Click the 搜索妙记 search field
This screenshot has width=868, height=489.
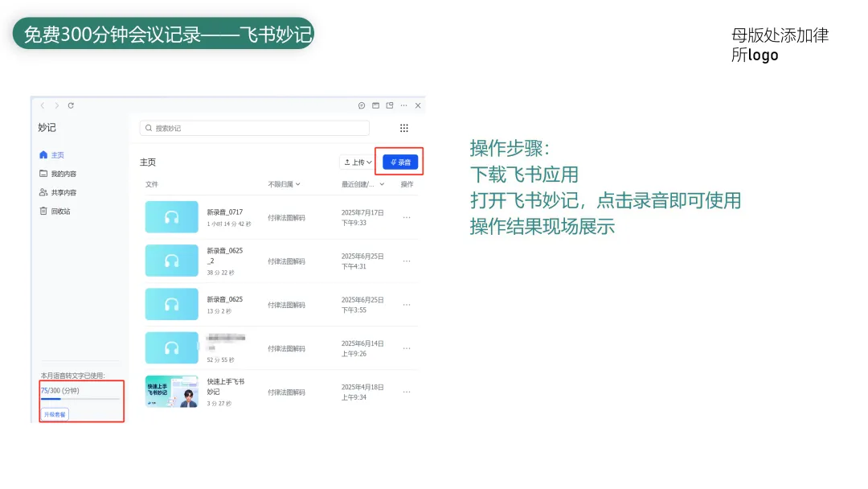(x=255, y=128)
